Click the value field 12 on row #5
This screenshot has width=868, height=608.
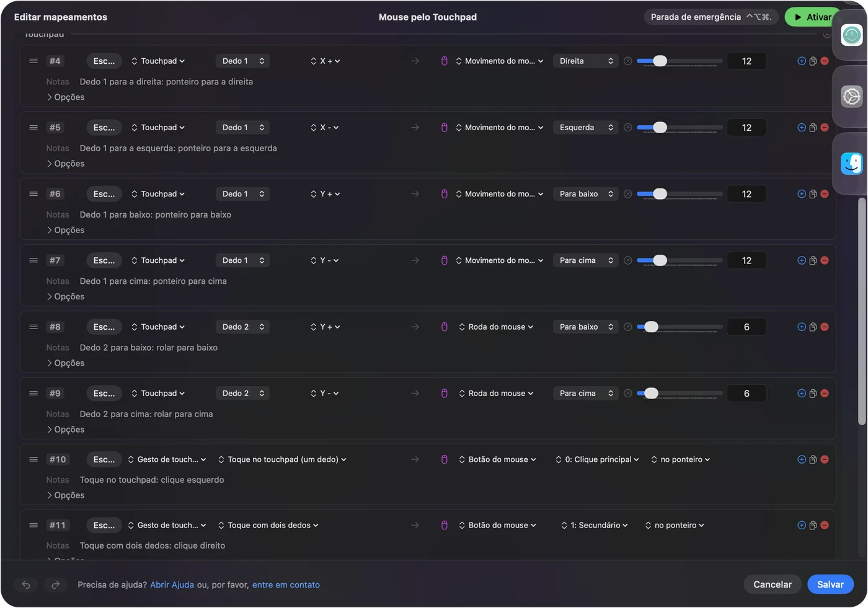pyautogui.click(x=746, y=128)
